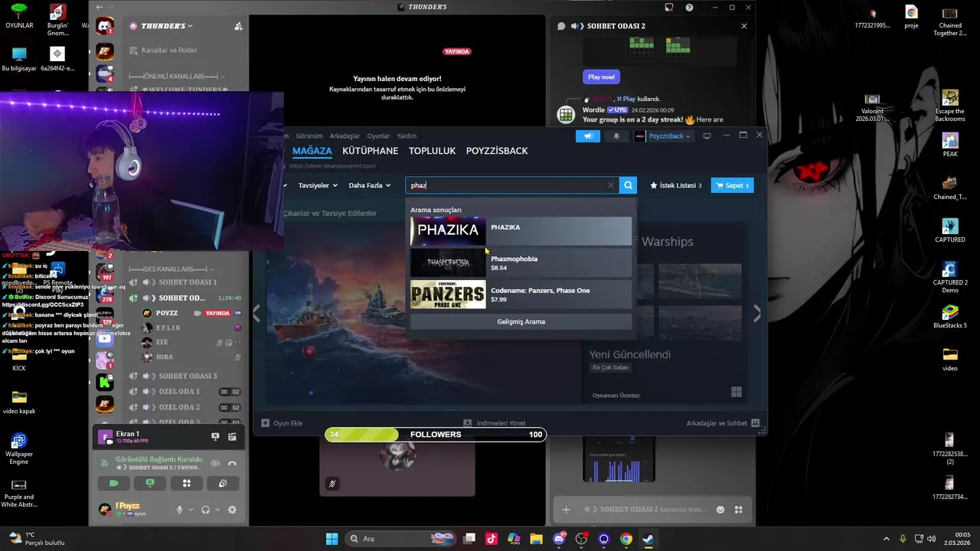Click plus attachment button in Discord message bar
Image resolution: width=980 pixels, height=551 pixels.
[566, 510]
